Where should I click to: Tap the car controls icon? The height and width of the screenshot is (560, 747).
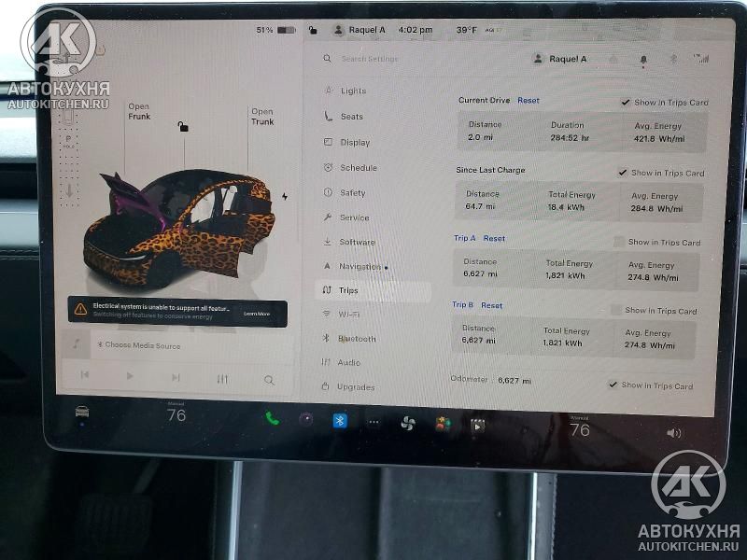pos(82,412)
